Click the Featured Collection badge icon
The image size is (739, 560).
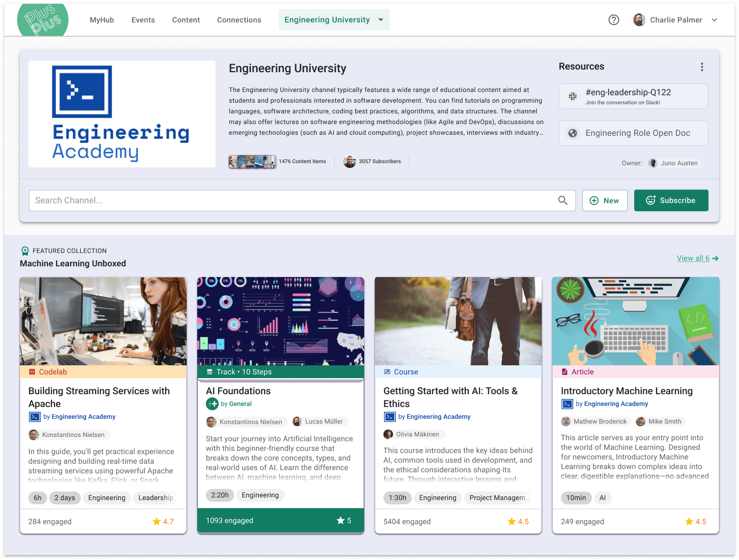[25, 251]
